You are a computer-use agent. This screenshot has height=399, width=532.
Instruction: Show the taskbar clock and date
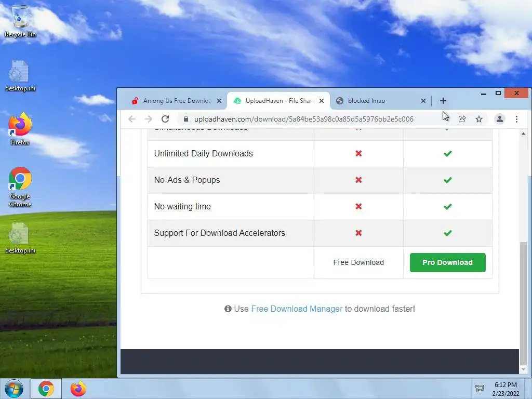506,389
